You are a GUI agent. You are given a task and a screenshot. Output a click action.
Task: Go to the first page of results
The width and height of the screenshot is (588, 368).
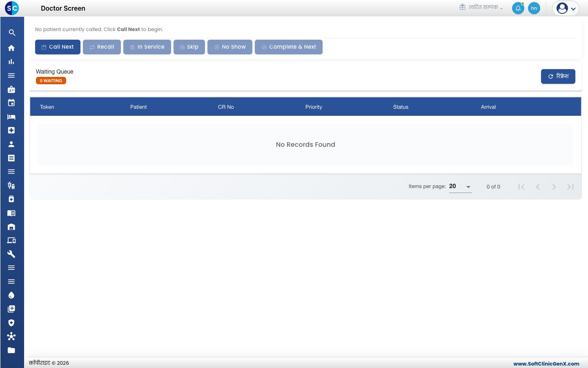(521, 187)
